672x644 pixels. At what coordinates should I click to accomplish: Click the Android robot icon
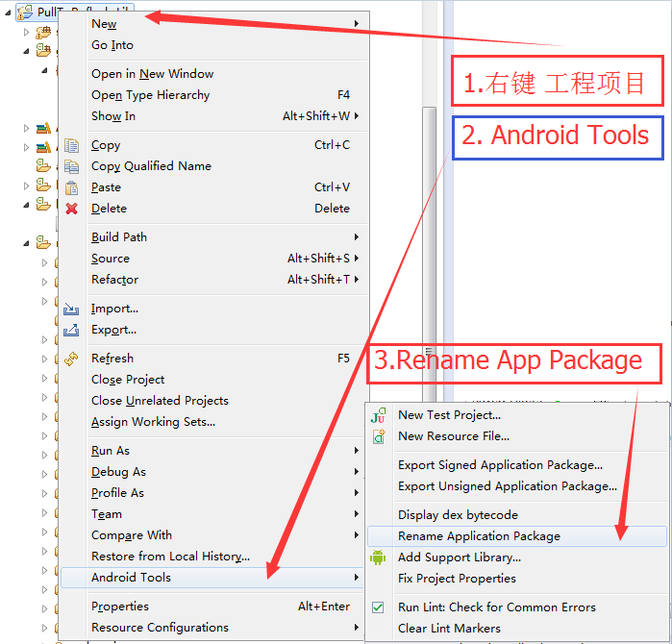pos(378,557)
